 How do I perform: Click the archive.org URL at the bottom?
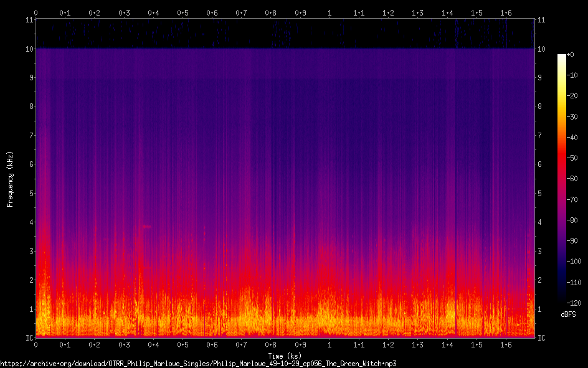pyautogui.click(x=198, y=363)
